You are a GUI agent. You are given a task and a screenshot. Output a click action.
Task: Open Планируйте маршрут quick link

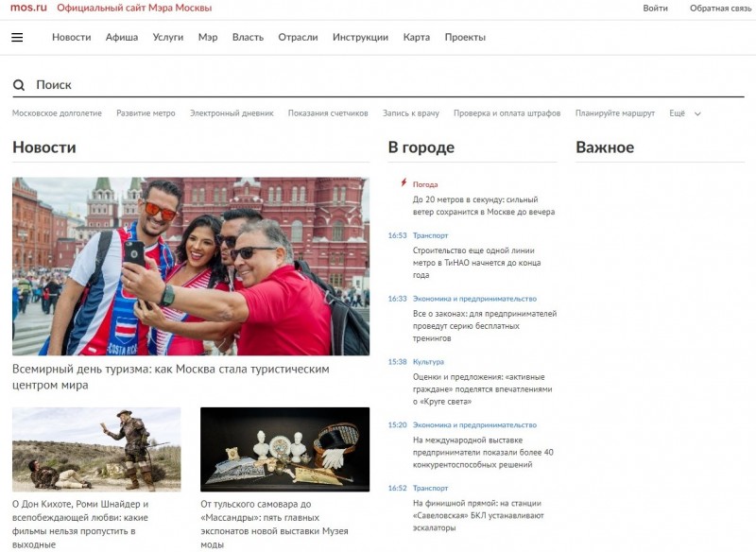click(615, 113)
